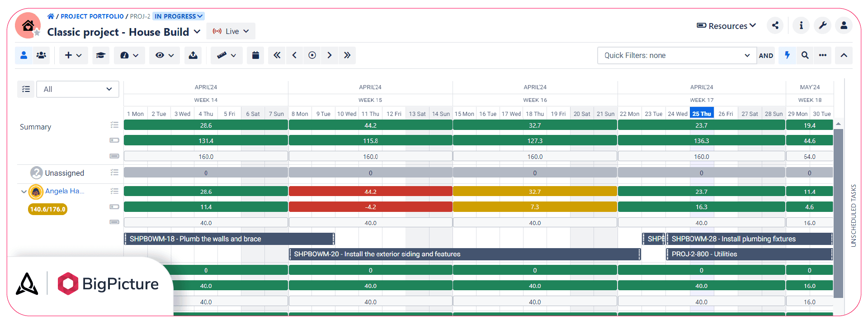Select SHPBOWM-20 Install the exterior siding task

click(x=465, y=254)
